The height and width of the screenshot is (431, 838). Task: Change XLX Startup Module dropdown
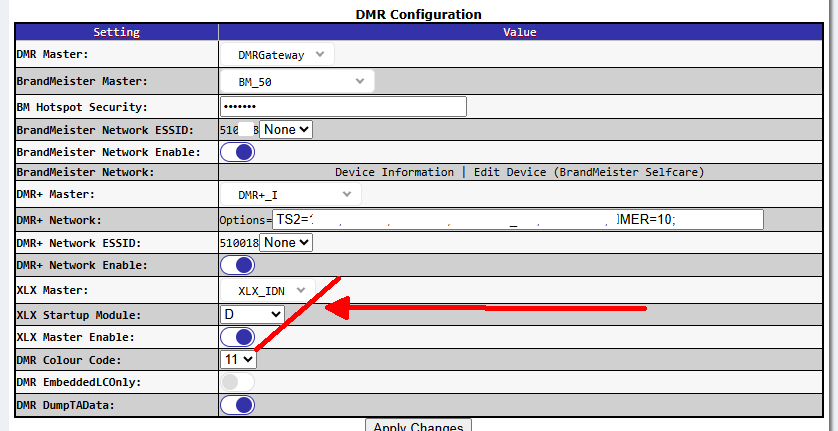pyautogui.click(x=252, y=314)
